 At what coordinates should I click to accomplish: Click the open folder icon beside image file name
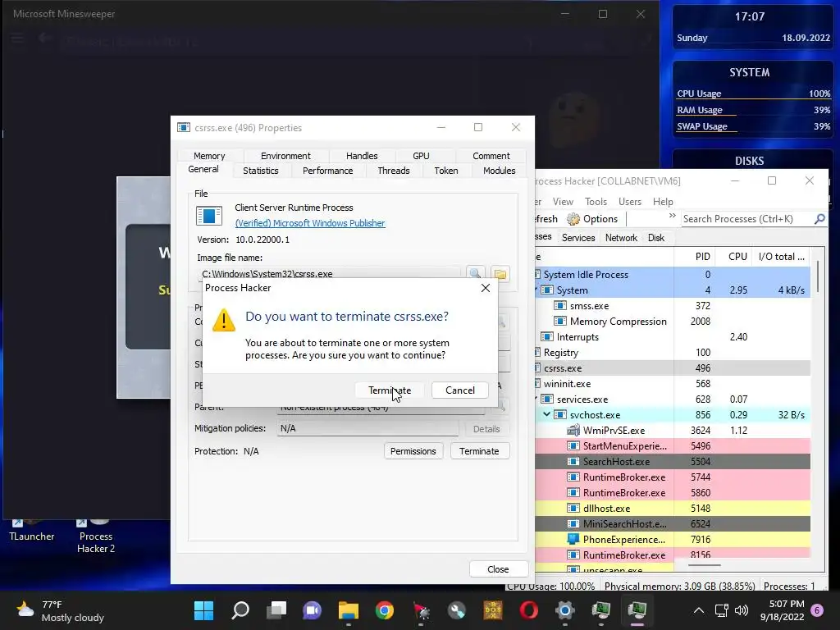pyautogui.click(x=500, y=274)
